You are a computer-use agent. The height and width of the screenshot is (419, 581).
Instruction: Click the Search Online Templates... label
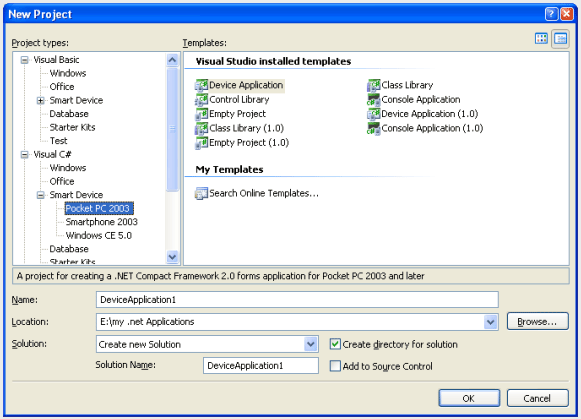point(264,193)
